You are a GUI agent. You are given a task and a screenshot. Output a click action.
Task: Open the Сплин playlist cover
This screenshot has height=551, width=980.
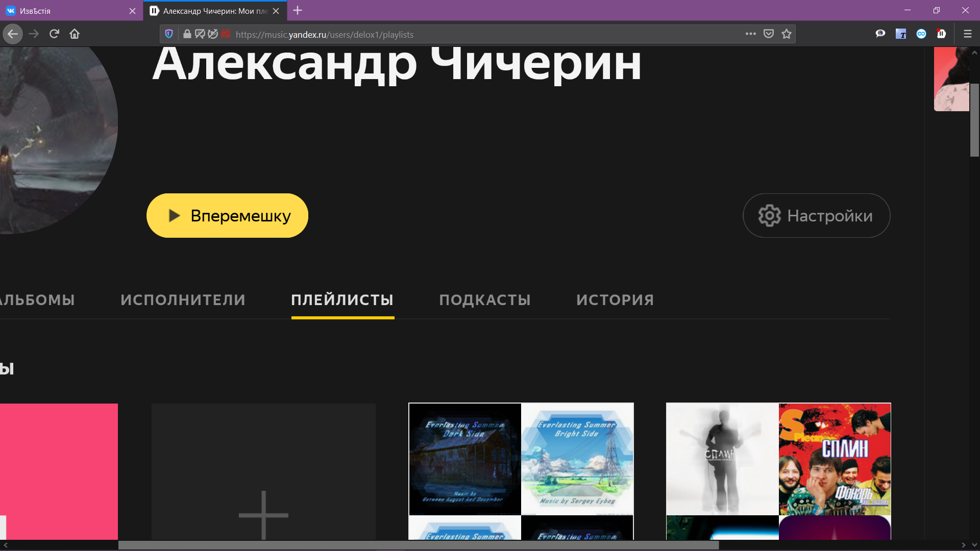click(x=778, y=471)
